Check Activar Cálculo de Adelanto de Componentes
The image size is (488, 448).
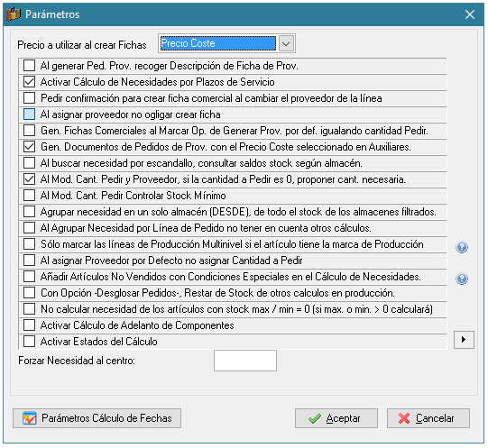pyautogui.click(x=29, y=325)
